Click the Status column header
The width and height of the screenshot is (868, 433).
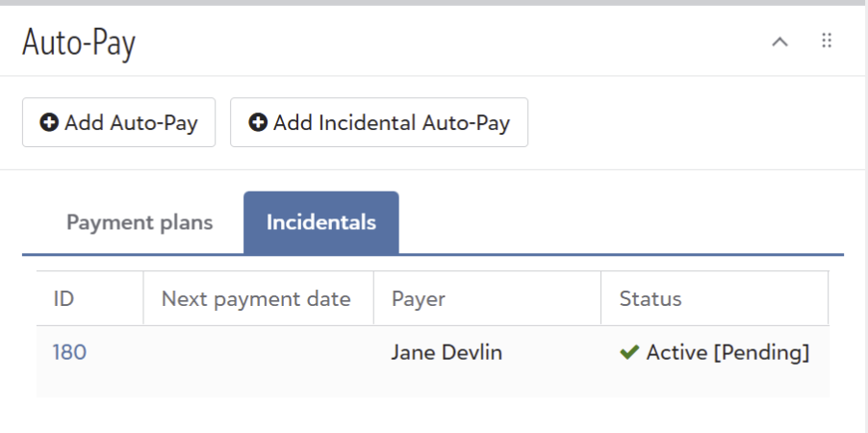650,298
